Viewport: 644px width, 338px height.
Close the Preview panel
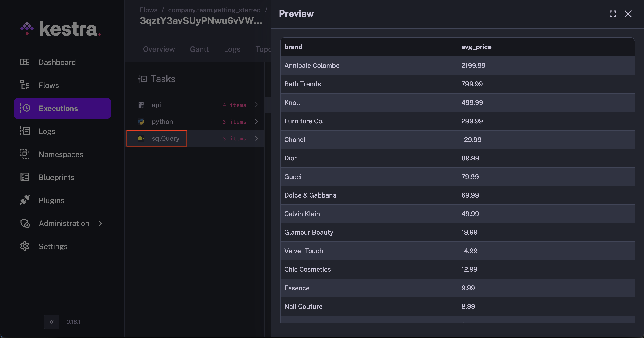(x=628, y=14)
